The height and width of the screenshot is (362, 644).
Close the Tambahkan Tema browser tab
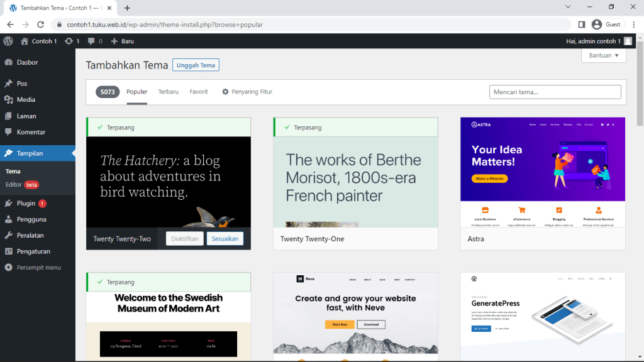pos(109,8)
